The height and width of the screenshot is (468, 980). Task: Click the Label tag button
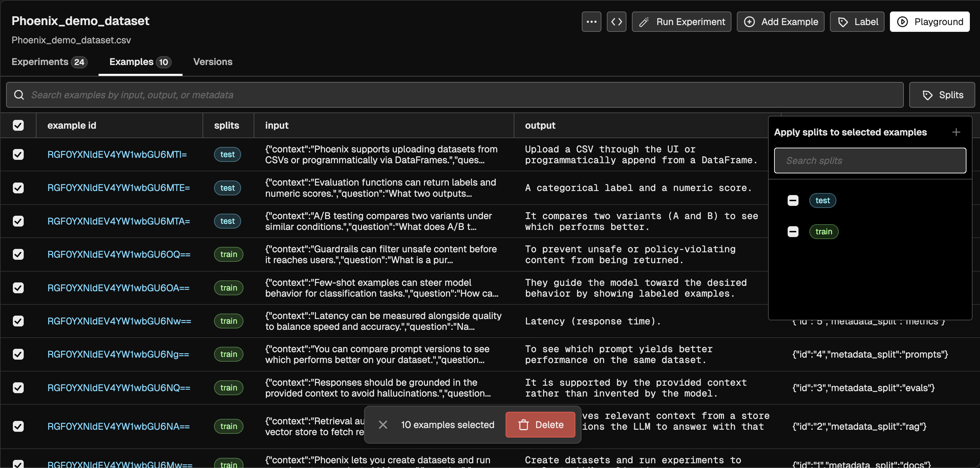857,22
